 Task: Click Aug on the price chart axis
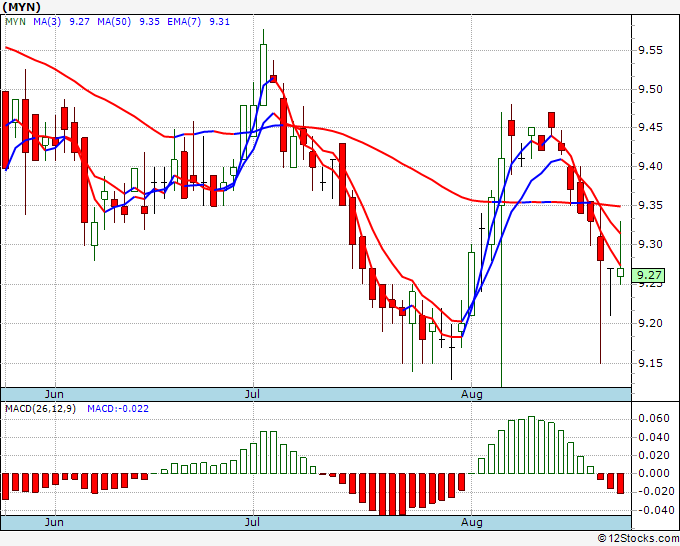coord(472,394)
